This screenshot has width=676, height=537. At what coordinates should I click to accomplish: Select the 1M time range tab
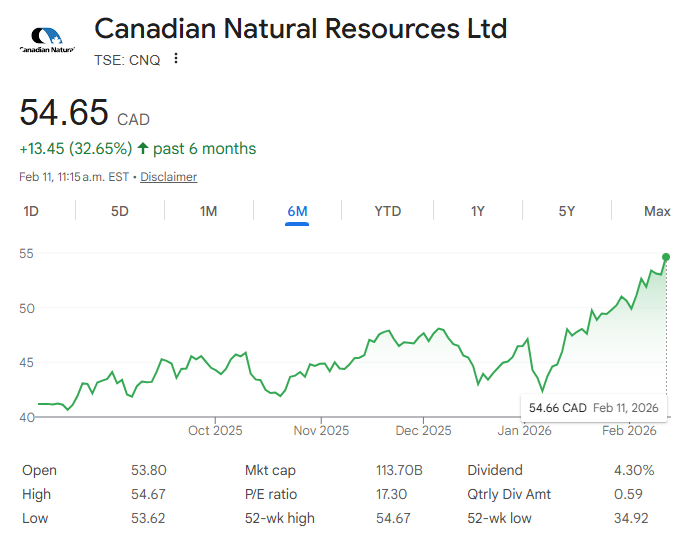tap(208, 211)
